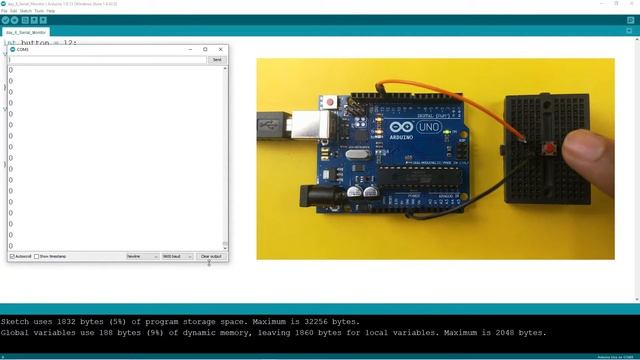Open the File menu

click(x=4, y=11)
